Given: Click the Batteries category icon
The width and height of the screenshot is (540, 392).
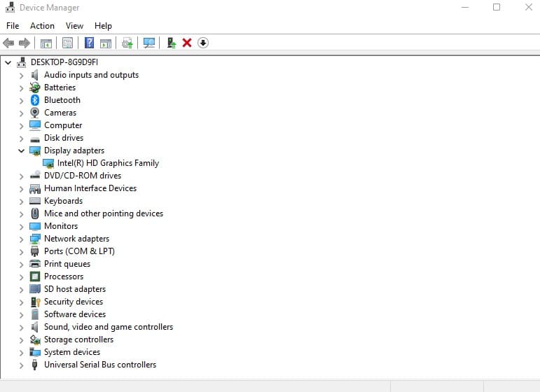Looking at the screenshot, I should coord(35,87).
